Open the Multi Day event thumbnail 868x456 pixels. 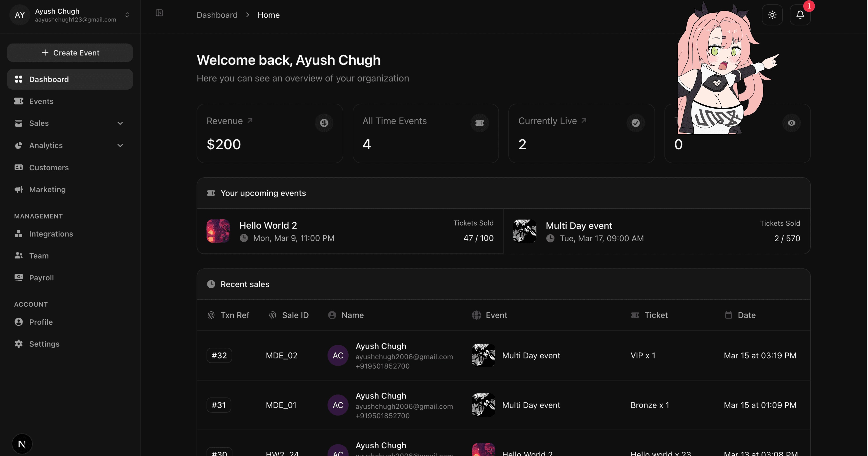tap(524, 231)
